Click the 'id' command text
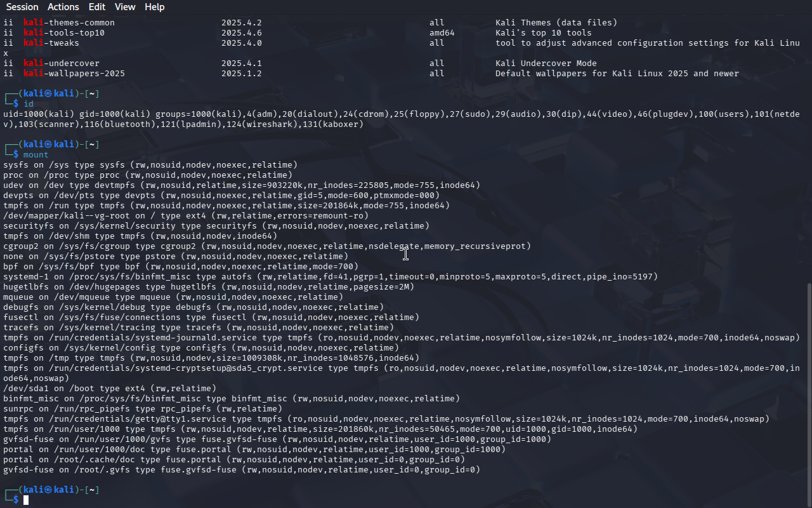Screen dimensions: 812x508 [29, 104]
